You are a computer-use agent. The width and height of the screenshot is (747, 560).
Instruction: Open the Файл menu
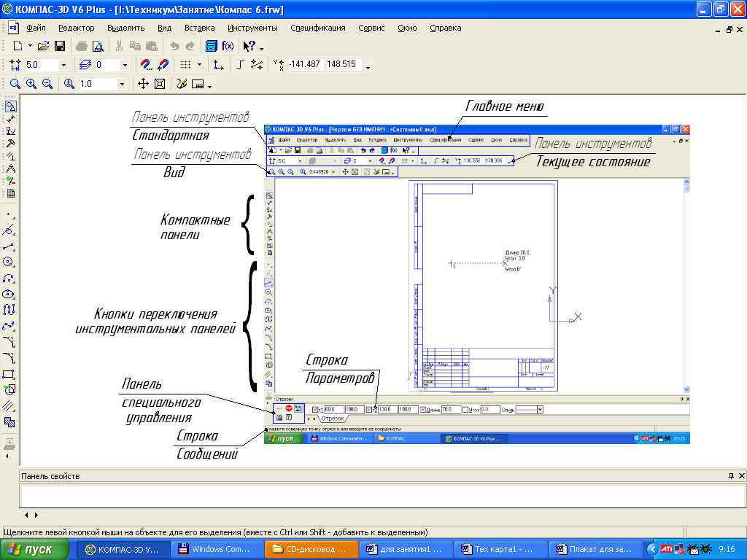click(x=36, y=28)
